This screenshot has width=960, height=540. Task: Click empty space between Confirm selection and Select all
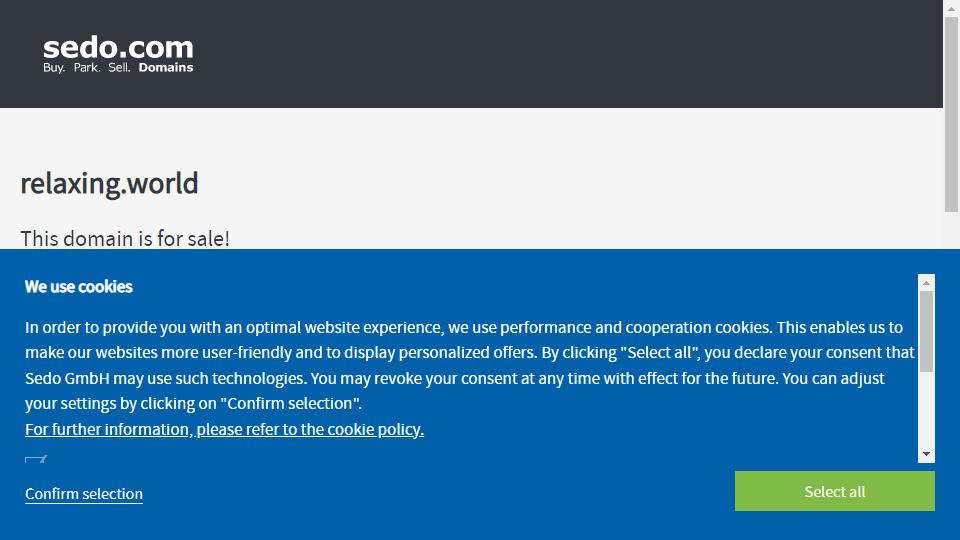tap(429, 493)
